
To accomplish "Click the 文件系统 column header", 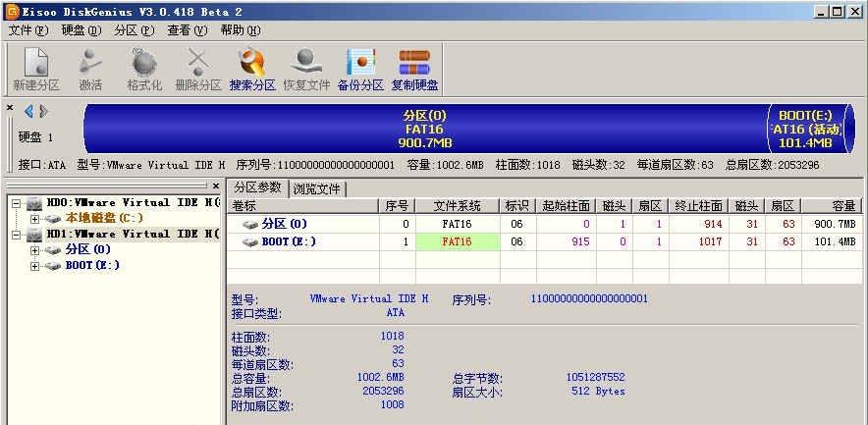I will [458, 206].
